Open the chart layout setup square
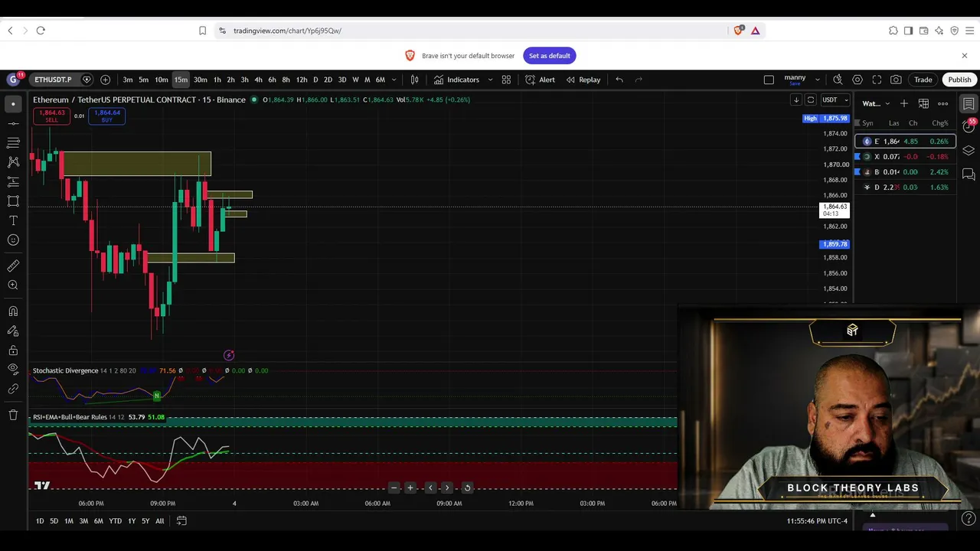 click(x=769, y=80)
